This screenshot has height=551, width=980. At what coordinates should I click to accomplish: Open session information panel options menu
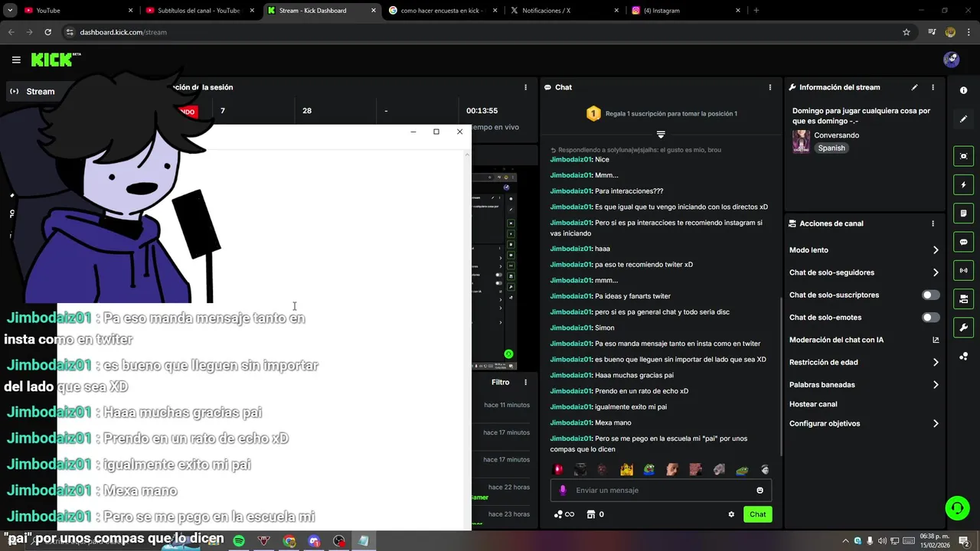pyautogui.click(x=525, y=87)
